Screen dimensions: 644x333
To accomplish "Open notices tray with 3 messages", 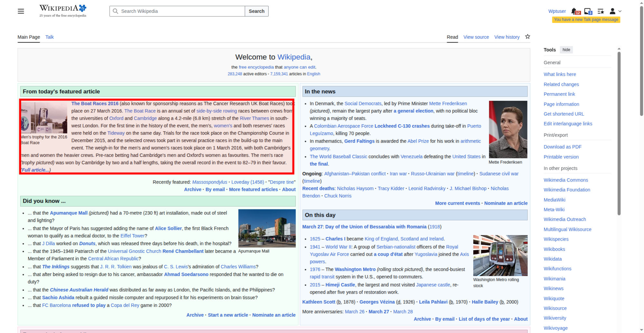I will [588, 11].
